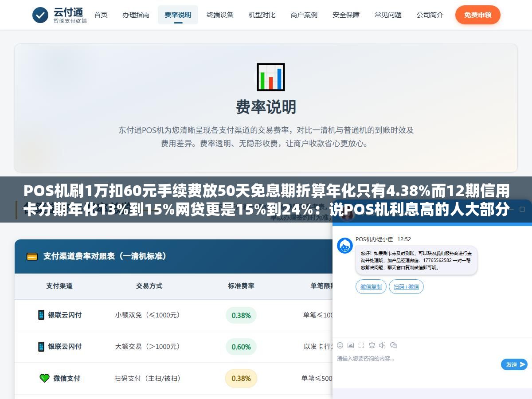Click the WeChat bubbles icon in chat toolbar
The image size is (532, 399).
point(394,345)
